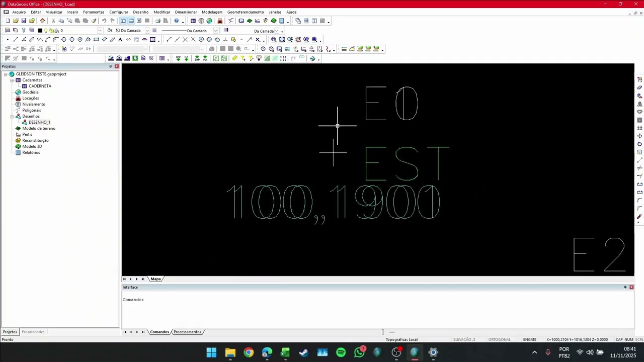Expand the zoom toolbar overflow arrow
The height and width of the screenshot is (362, 644).
pyautogui.click(x=320, y=41)
